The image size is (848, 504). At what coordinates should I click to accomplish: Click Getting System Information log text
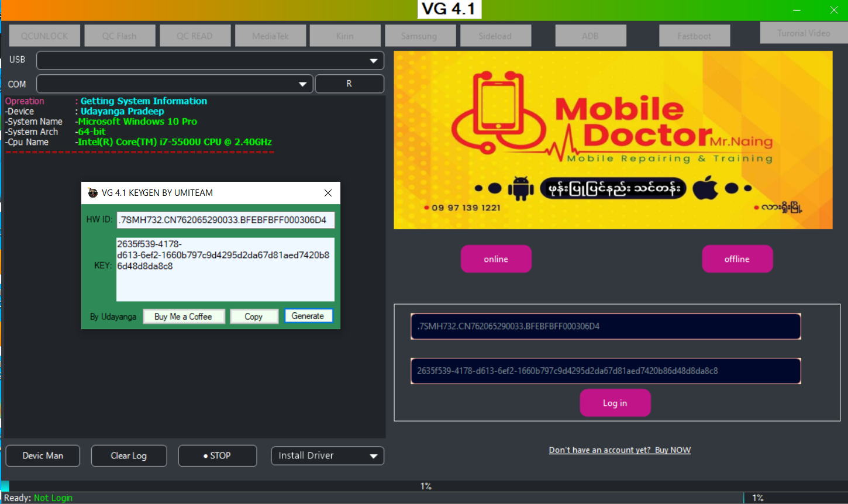point(144,101)
